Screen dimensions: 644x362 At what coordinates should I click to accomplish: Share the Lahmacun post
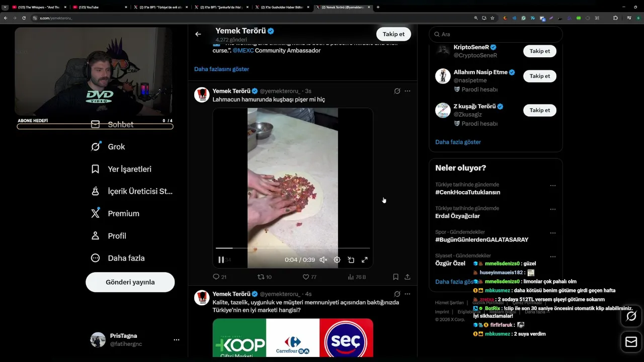(408, 277)
